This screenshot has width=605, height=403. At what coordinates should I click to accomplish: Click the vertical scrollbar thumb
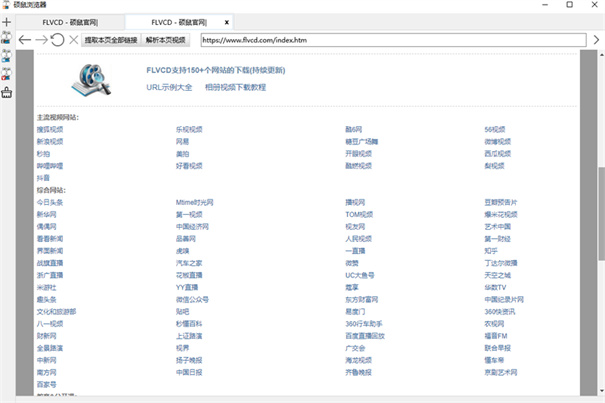602,213
